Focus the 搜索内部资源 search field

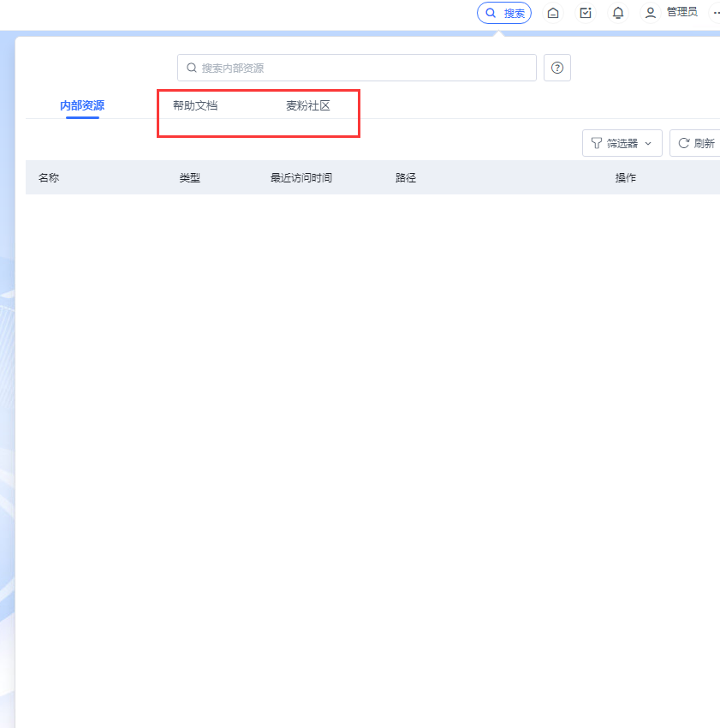356,68
